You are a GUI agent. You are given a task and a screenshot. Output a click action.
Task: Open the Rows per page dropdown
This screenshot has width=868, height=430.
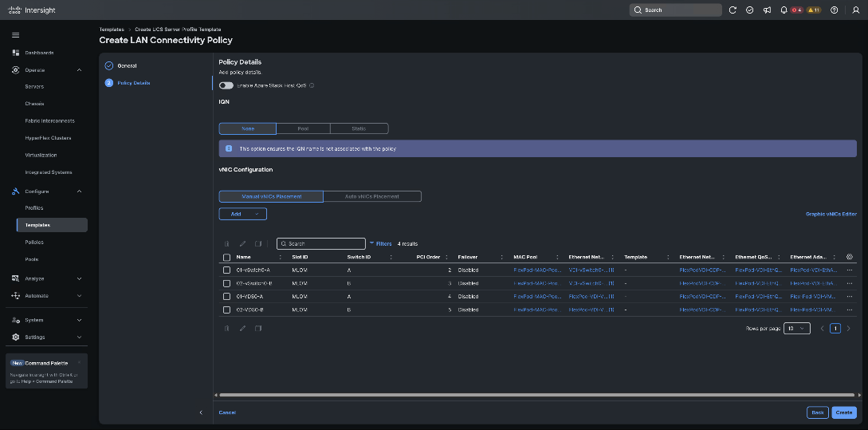[796, 329]
